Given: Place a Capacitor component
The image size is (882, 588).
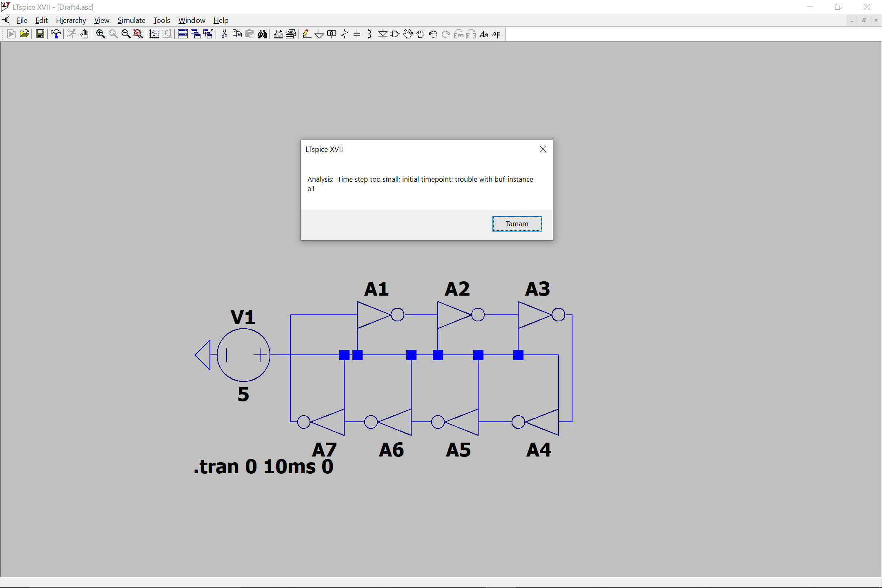Looking at the screenshot, I should click(357, 34).
